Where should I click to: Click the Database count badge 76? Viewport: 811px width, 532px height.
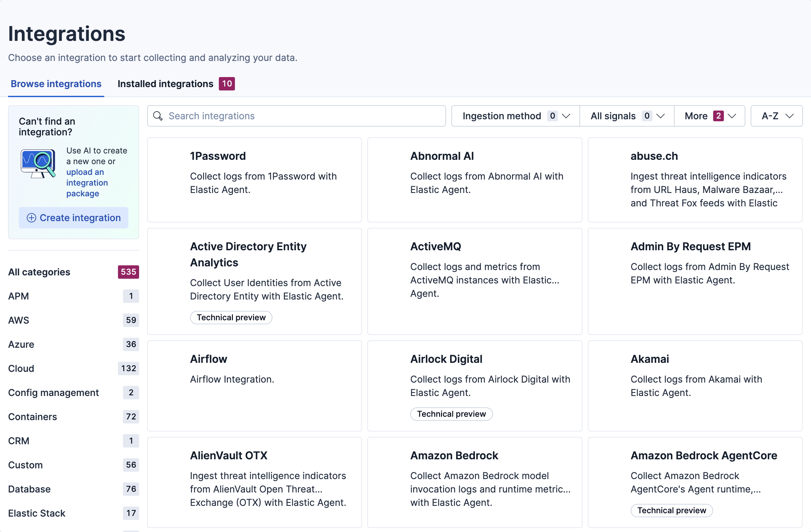tap(131, 489)
